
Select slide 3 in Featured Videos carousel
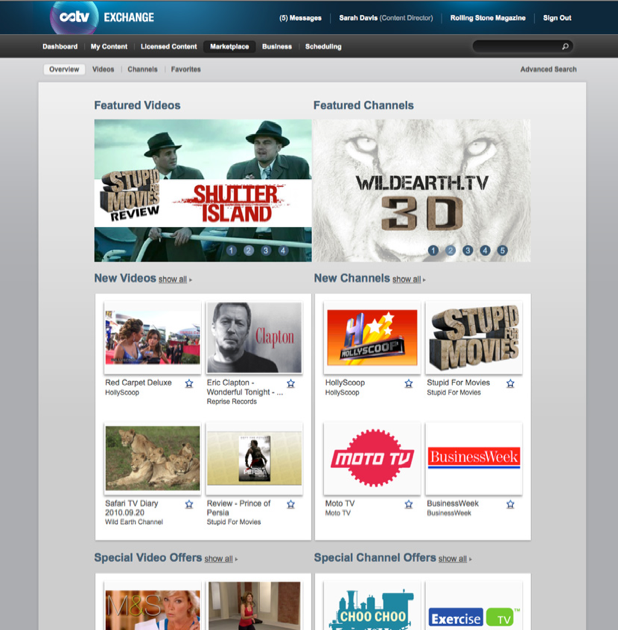pos(266,251)
